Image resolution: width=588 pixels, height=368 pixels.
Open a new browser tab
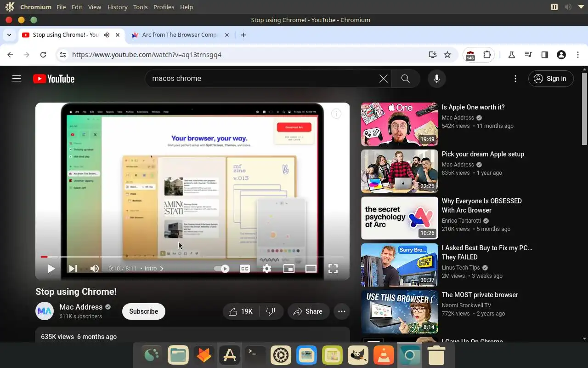pos(243,35)
